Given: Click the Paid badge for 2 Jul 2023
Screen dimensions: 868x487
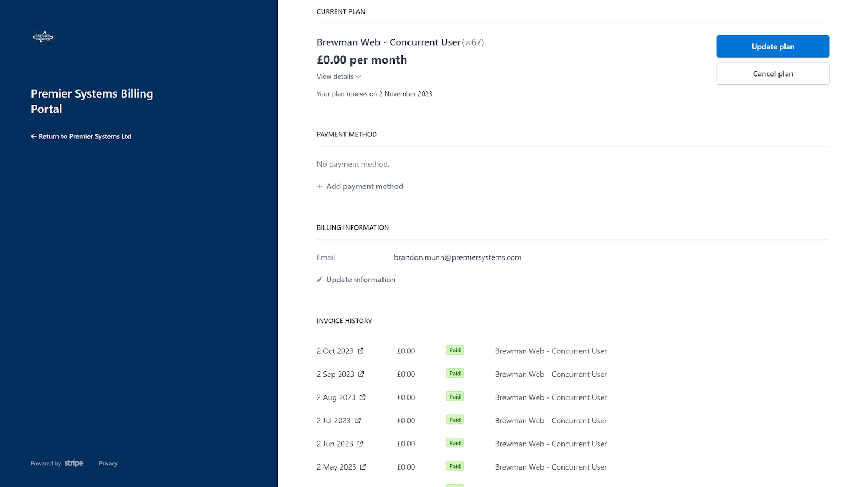Looking at the screenshot, I should pos(455,420).
